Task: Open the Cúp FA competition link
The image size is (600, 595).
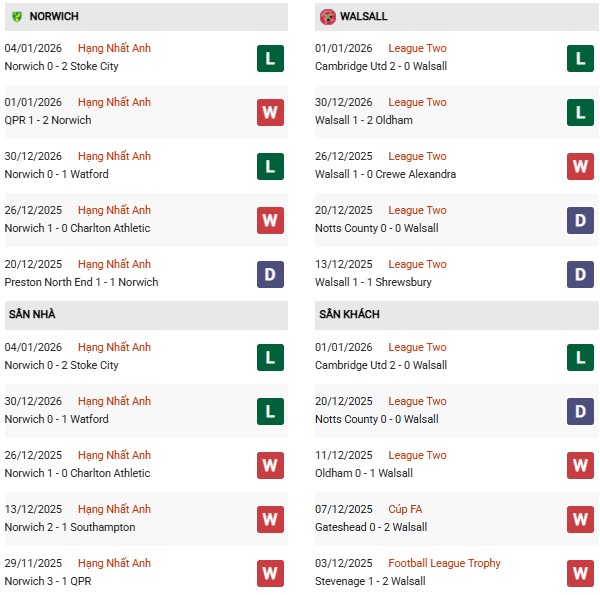Action: [405, 510]
